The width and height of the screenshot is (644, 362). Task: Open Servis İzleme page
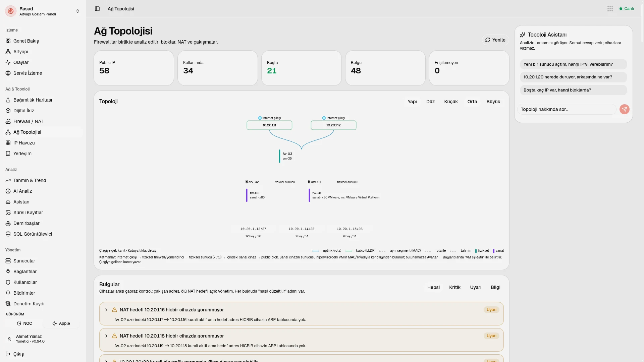pos(43,73)
